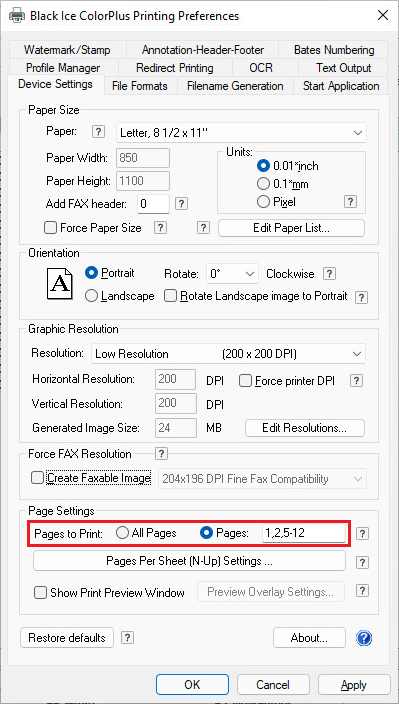Check Create Faxable Image option

pos(38,479)
